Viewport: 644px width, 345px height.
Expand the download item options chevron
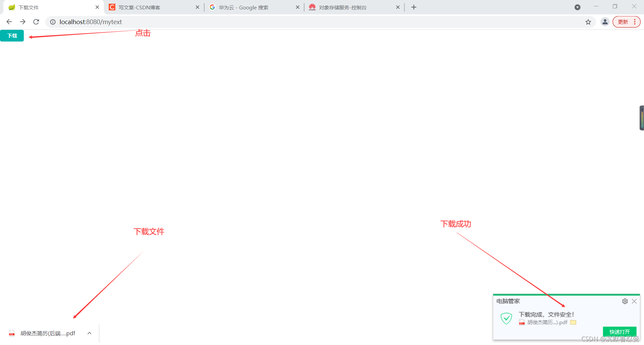click(x=89, y=333)
